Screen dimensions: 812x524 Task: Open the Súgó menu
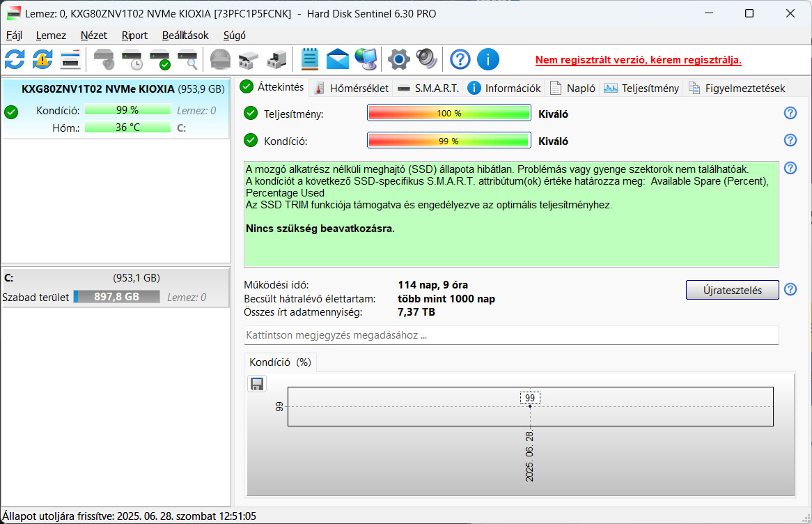click(x=235, y=36)
